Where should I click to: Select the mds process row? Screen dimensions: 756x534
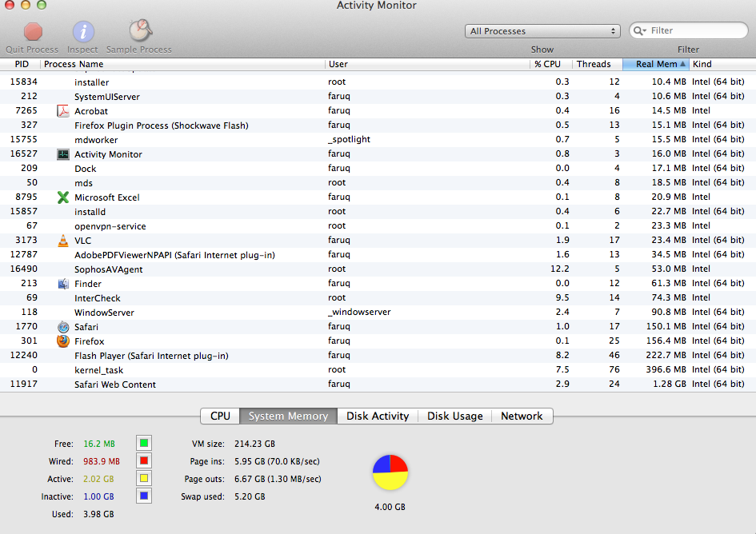(378, 182)
